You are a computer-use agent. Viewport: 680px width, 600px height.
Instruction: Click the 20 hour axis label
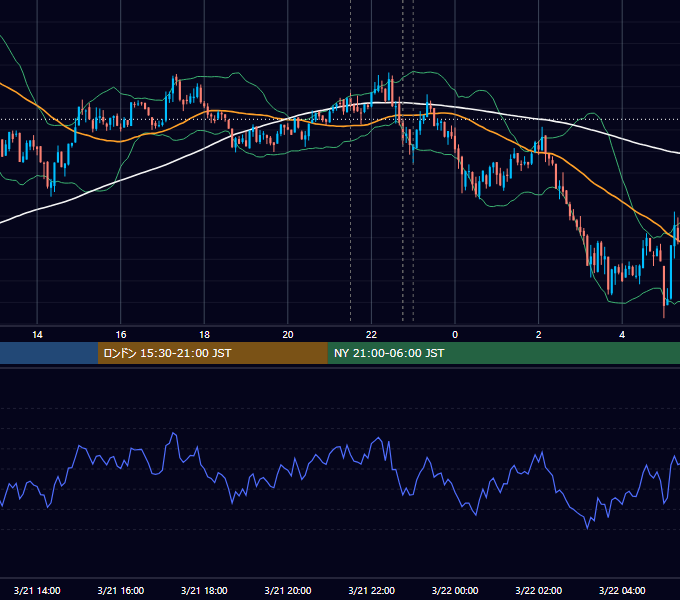click(x=288, y=335)
